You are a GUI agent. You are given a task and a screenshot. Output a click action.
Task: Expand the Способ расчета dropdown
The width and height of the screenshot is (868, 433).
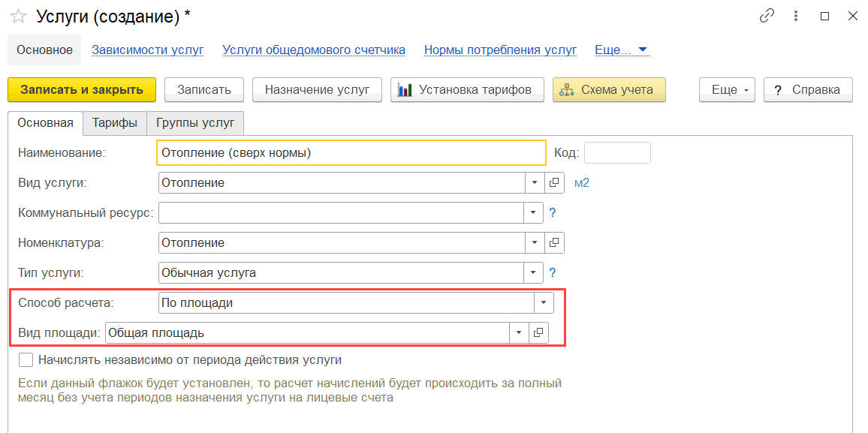point(544,302)
